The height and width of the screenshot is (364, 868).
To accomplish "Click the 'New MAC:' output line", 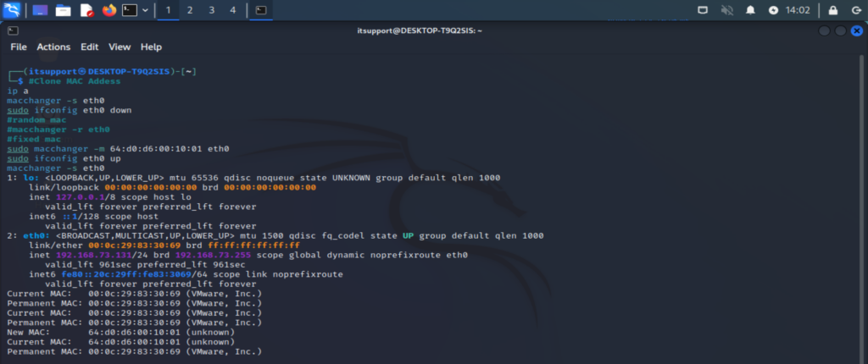I will tap(120, 332).
